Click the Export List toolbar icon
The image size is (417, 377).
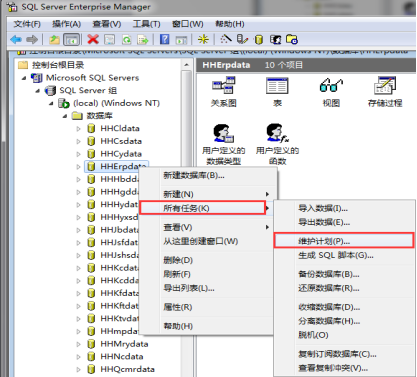[143, 40]
